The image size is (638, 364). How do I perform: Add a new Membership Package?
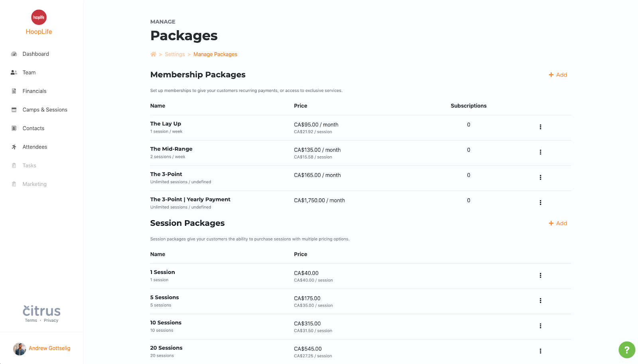coord(558,75)
